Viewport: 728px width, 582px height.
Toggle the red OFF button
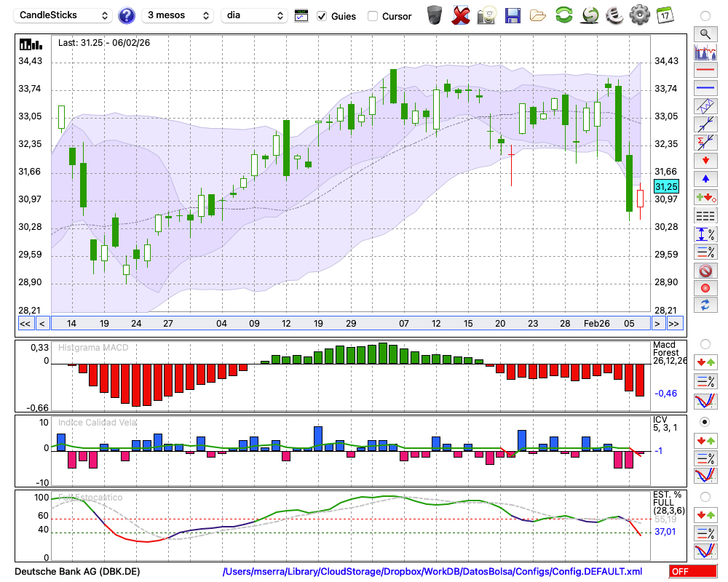coord(693,571)
